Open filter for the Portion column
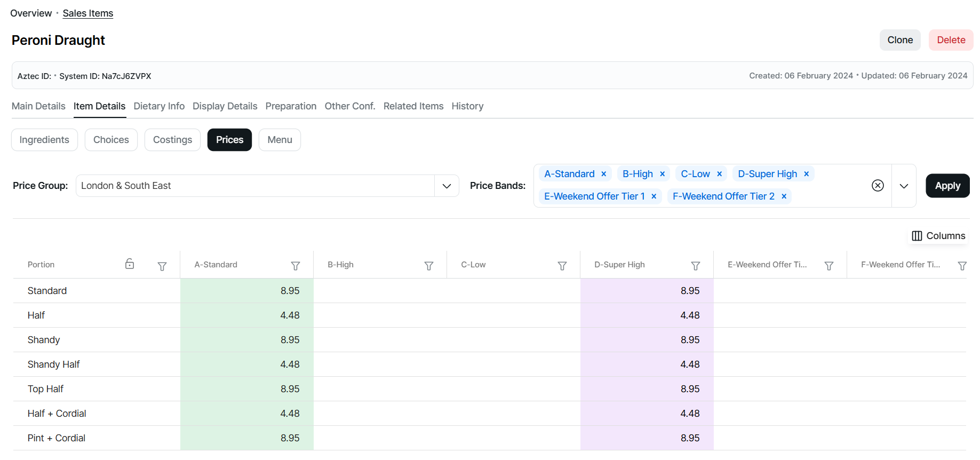The height and width of the screenshot is (460, 980). click(162, 266)
